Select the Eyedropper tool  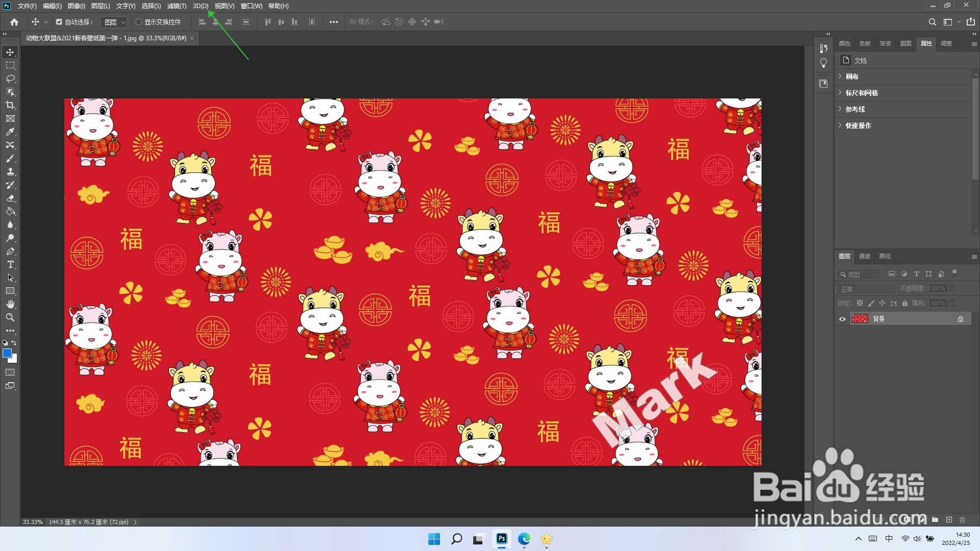click(x=10, y=132)
